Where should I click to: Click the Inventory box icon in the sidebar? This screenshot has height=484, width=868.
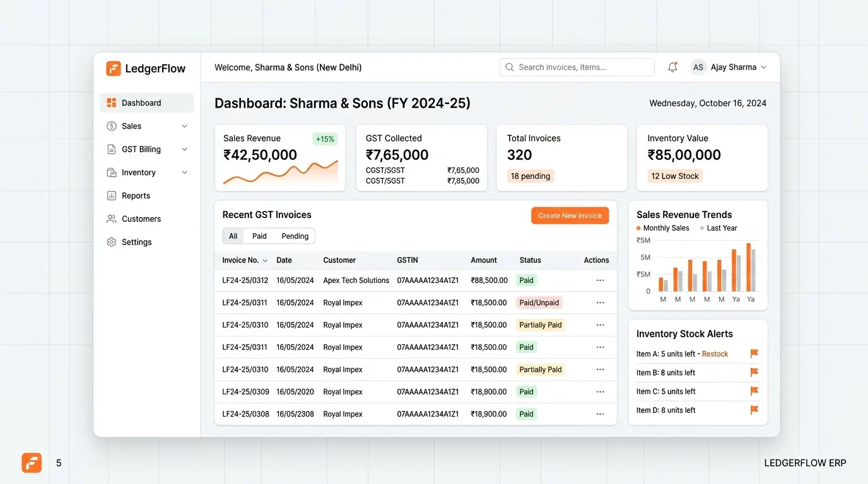coord(112,173)
